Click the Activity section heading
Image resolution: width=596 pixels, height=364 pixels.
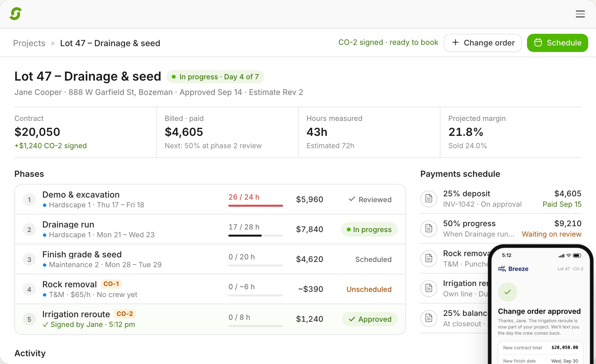pyautogui.click(x=30, y=353)
